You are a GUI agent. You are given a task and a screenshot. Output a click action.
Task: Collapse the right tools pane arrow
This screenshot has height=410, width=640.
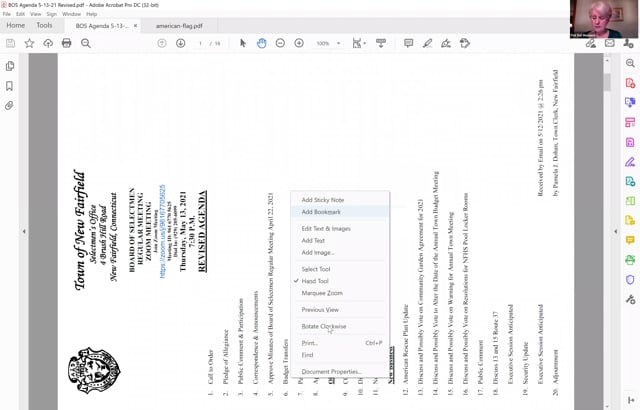(616, 232)
